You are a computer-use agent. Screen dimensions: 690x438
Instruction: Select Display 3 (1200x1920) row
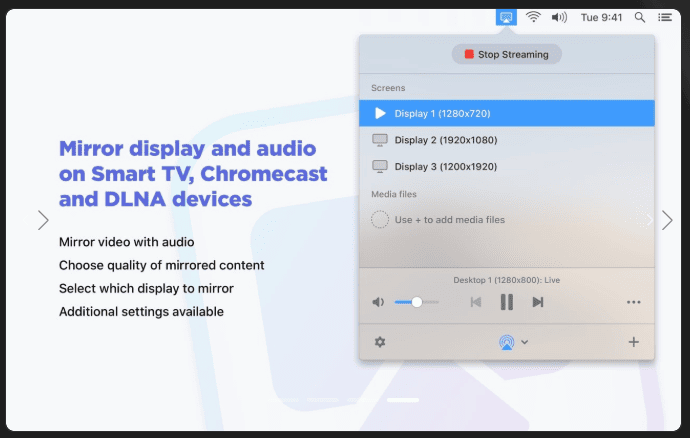point(506,166)
